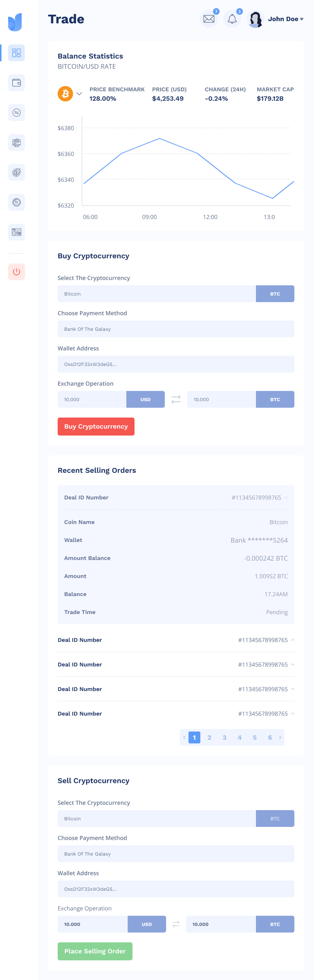
Task: Click the Wallet Address field in Sell section
Action: [x=176, y=889]
